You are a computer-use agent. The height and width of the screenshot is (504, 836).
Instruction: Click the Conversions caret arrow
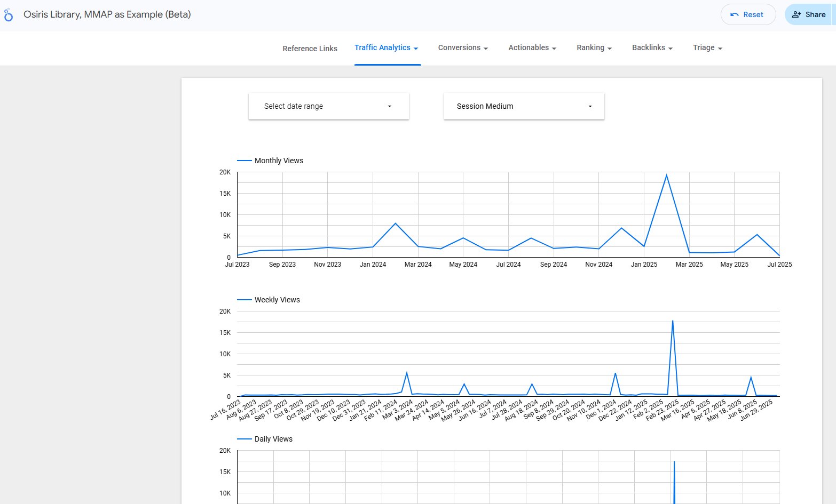click(x=486, y=49)
